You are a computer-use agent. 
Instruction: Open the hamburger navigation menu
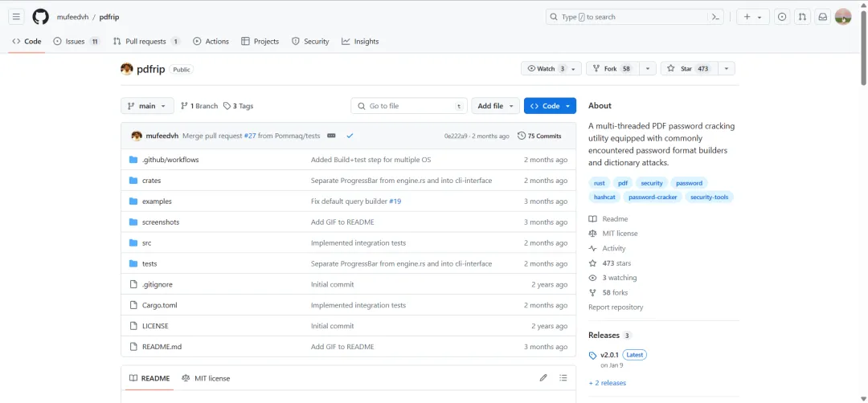click(17, 17)
